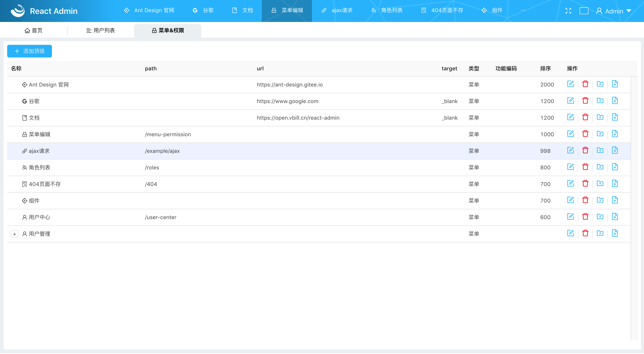The height and width of the screenshot is (354, 644).
Task: Edit the ajax请求 row
Action: 570,150
